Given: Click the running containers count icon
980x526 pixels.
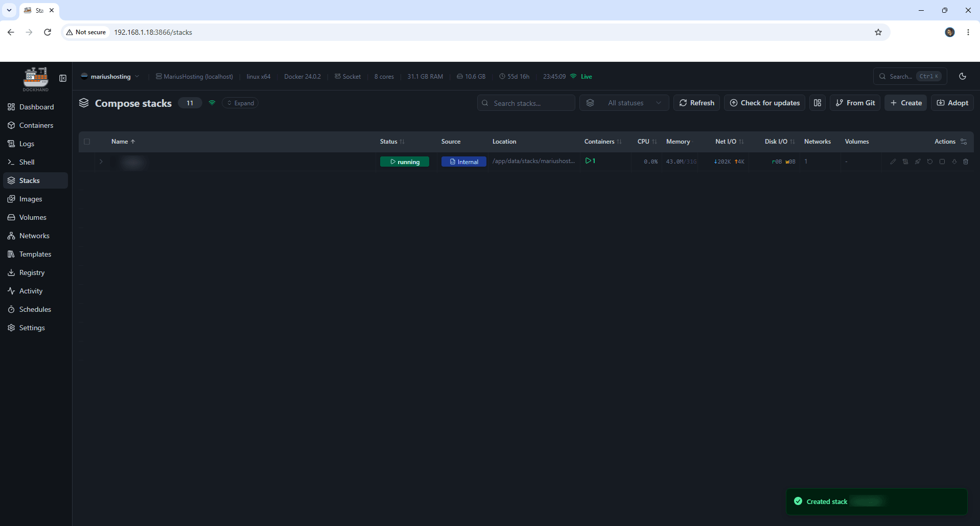Looking at the screenshot, I should click(x=590, y=161).
